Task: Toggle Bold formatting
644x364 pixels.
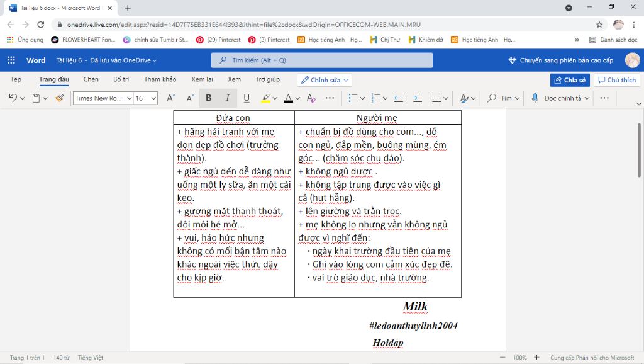Action: pos(209,98)
